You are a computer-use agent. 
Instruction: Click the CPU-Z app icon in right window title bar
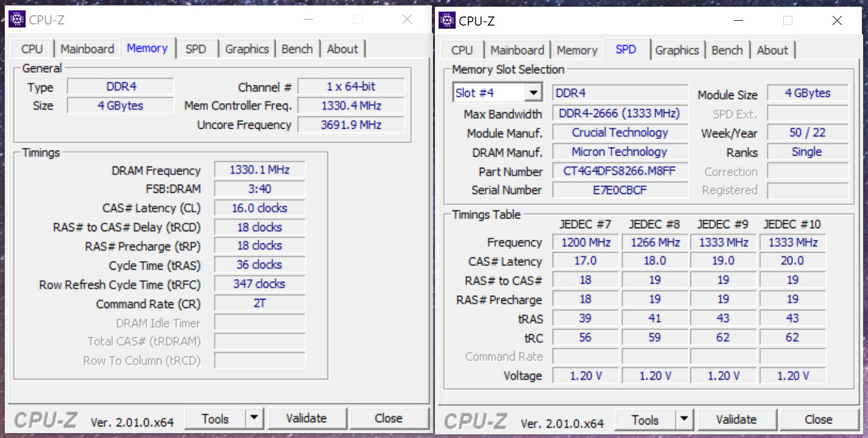(447, 21)
